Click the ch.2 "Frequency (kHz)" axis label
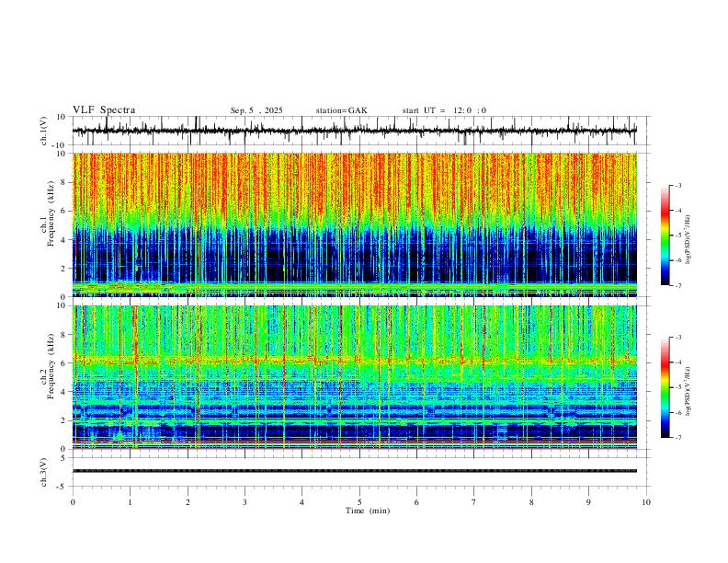Screen dimensions: 728x563 51,366
